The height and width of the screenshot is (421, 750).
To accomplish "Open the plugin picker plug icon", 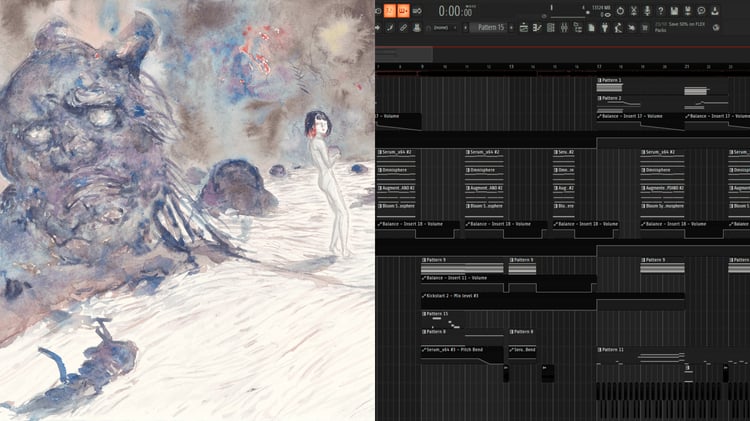I will [x=605, y=28].
